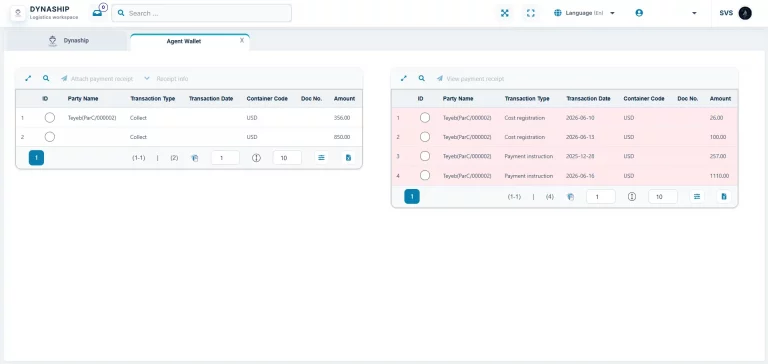Open search in View payment receipt panel
This screenshot has height=364, width=768.
point(422,78)
